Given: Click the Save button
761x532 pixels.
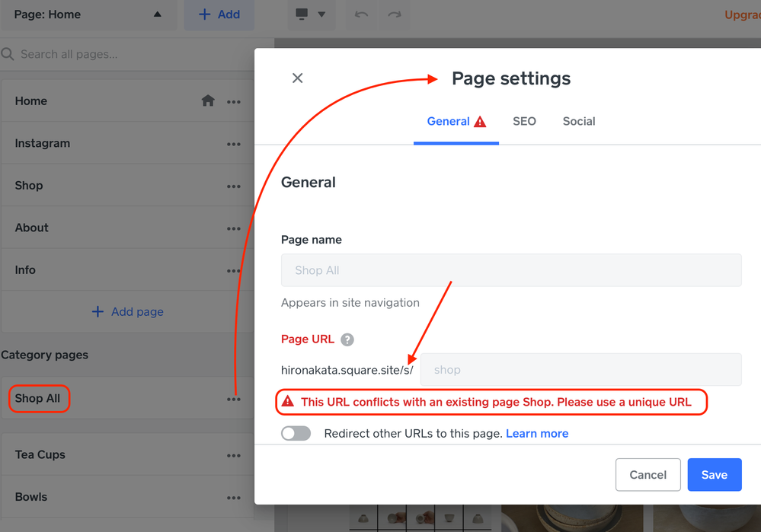Looking at the screenshot, I should (x=714, y=475).
